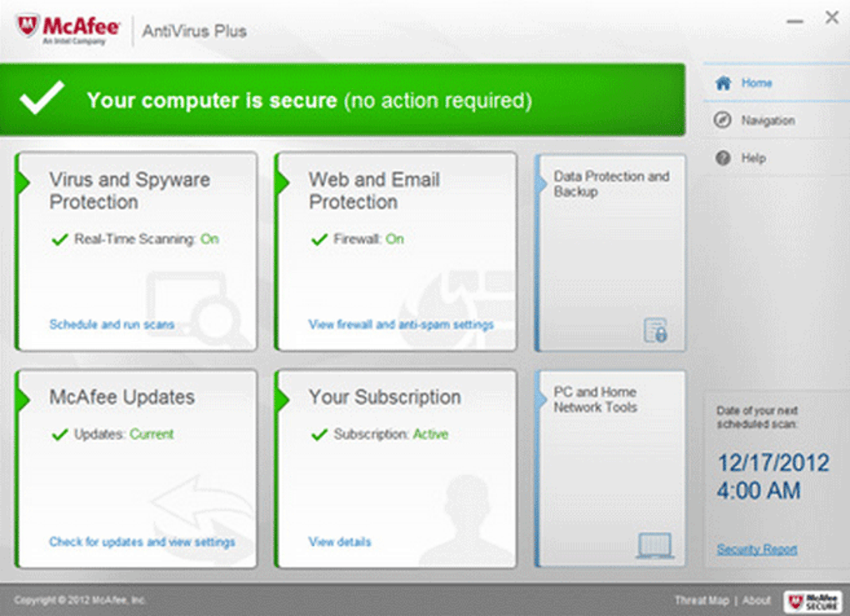Open the Navigation menu item
Image resolution: width=850 pixels, height=616 pixels.
click(767, 121)
